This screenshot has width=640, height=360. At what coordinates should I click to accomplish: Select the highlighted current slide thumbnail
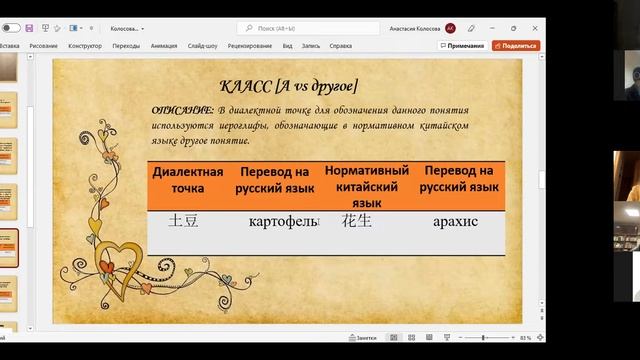9,248
